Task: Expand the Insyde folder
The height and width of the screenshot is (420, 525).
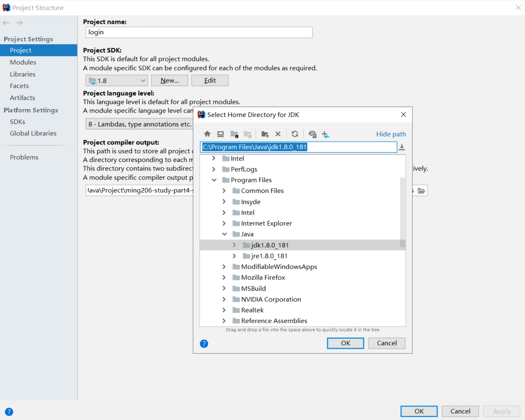Action: tap(224, 201)
